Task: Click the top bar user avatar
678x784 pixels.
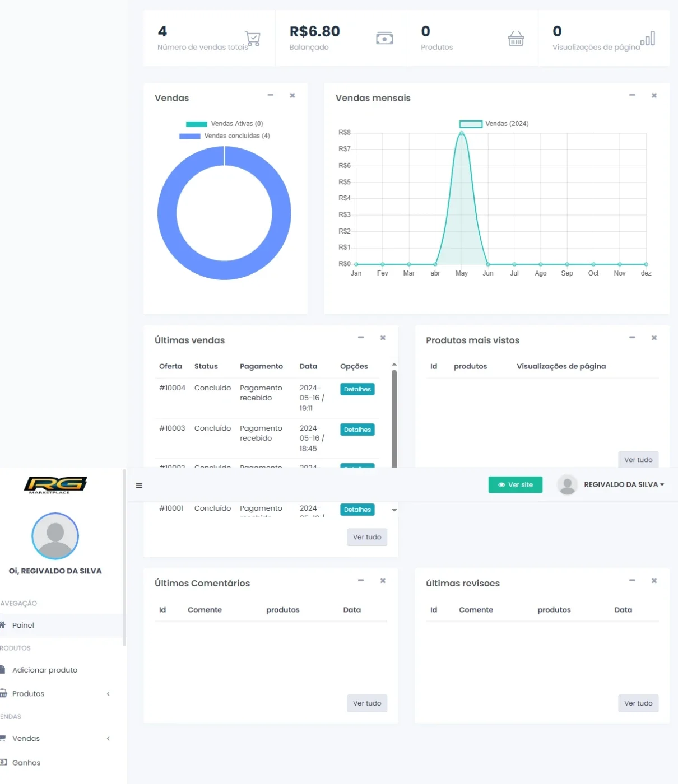Action: (567, 484)
